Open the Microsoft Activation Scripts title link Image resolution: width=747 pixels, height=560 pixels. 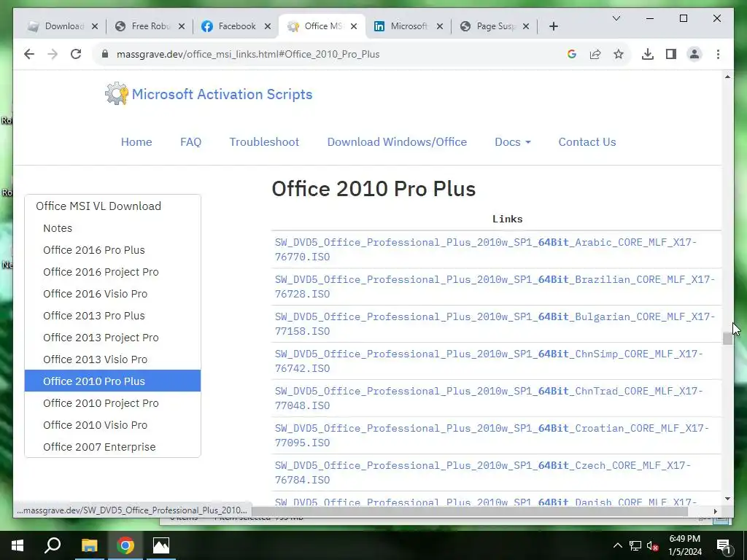click(x=222, y=94)
